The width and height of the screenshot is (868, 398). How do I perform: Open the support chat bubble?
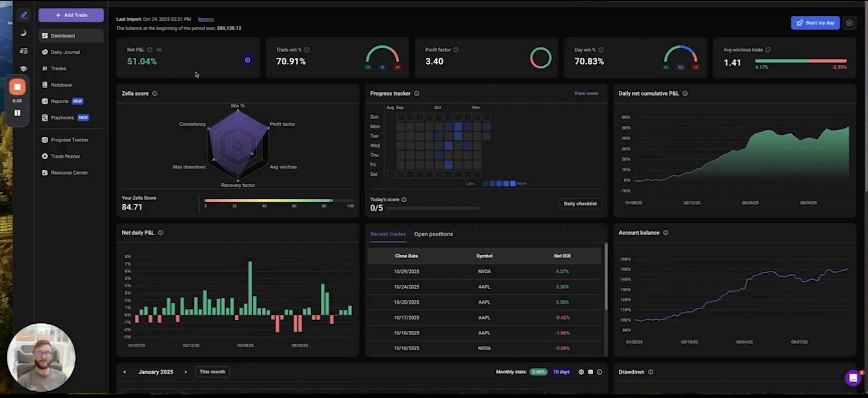click(x=853, y=378)
